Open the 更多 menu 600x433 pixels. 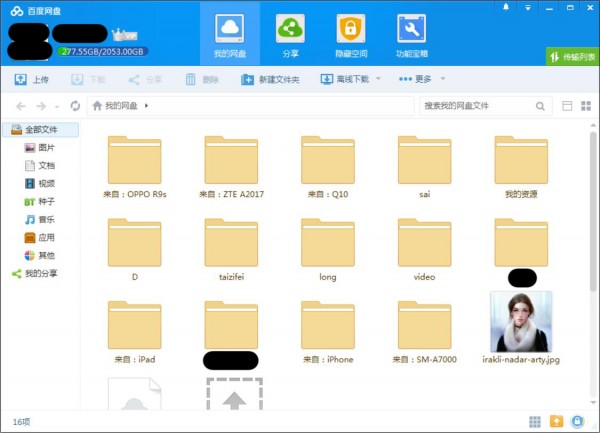[415, 79]
